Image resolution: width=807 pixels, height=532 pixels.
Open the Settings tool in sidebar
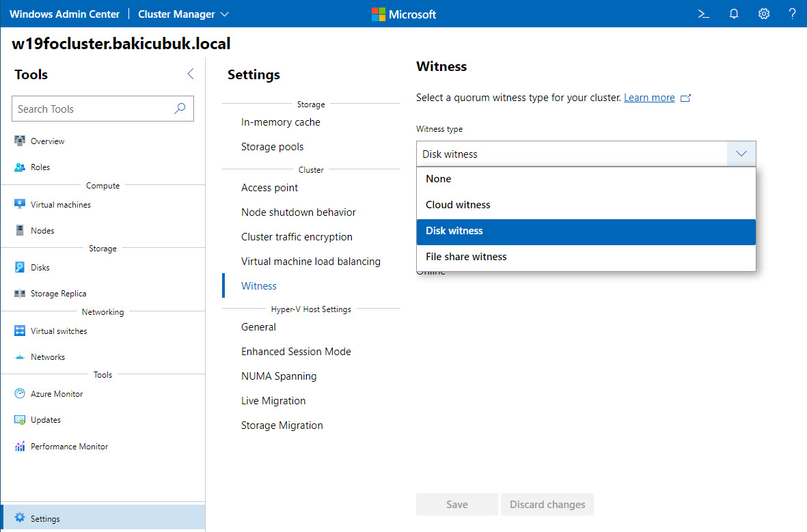[x=103, y=518]
